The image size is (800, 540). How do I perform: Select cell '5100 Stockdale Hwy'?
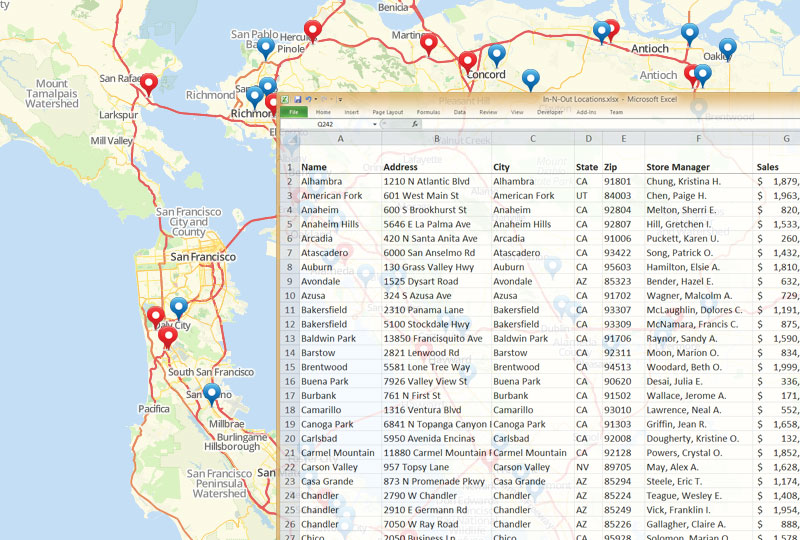pyautogui.click(x=437, y=324)
